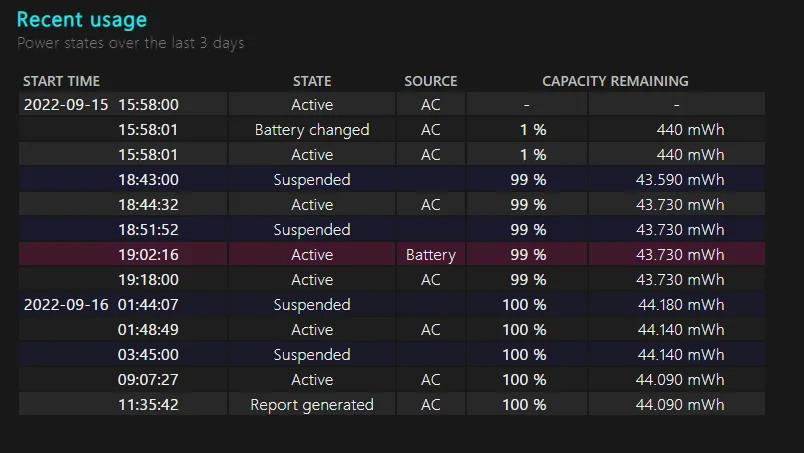Select the 2022-09-15 date entry
Screen dimensions: 804x453
(66, 105)
